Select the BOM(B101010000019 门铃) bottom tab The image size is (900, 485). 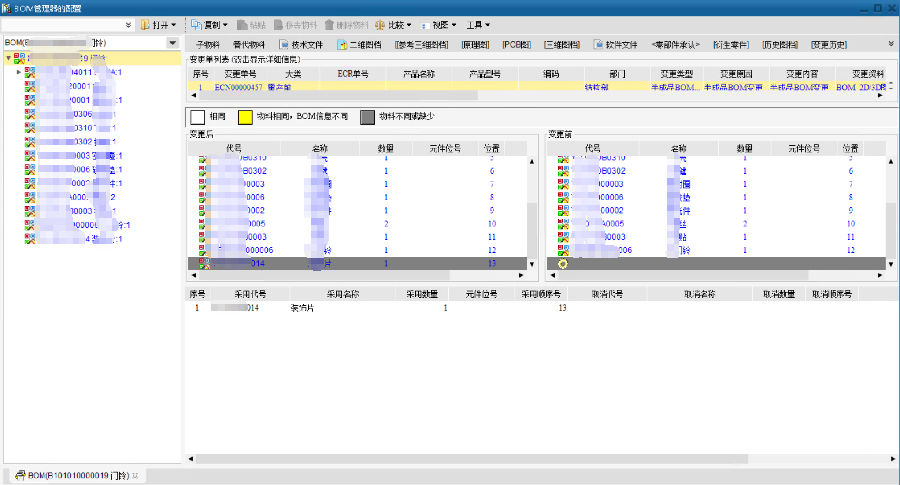point(78,475)
